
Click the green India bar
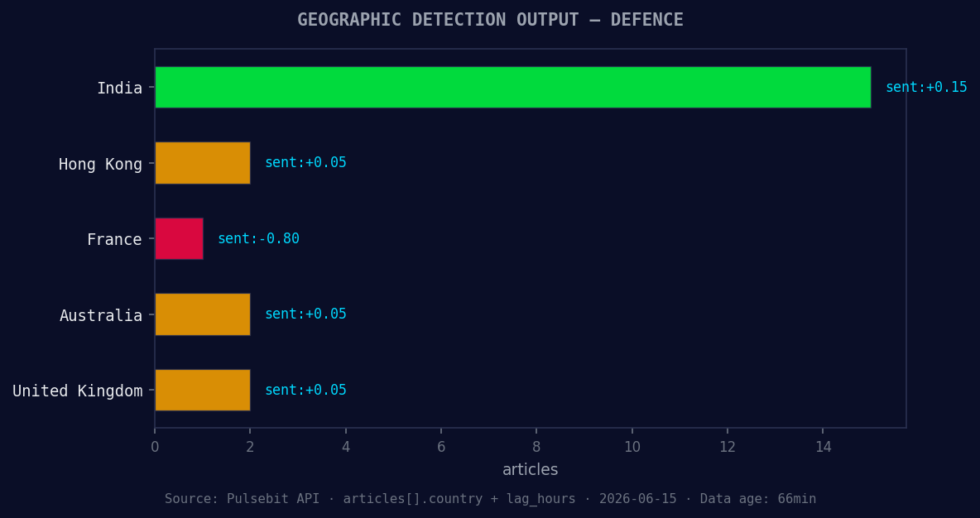(x=512, y=88)
